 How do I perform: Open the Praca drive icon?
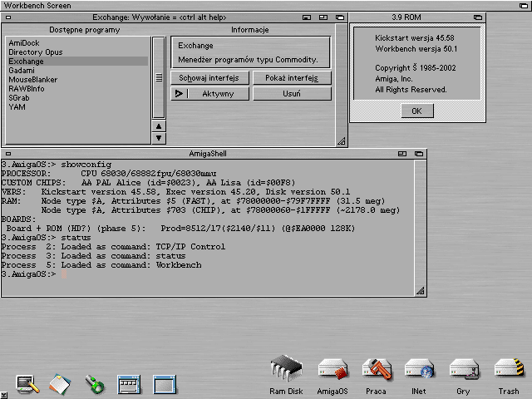377,370
